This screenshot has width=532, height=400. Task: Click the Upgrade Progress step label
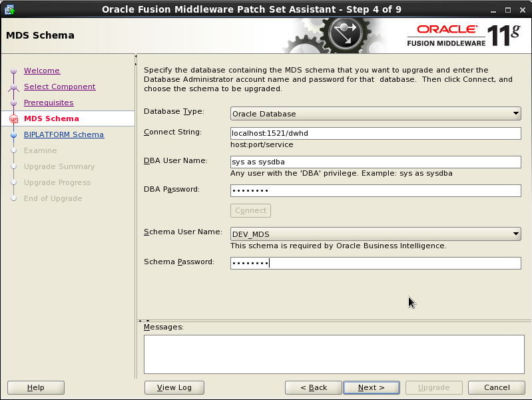pos(57,182)
